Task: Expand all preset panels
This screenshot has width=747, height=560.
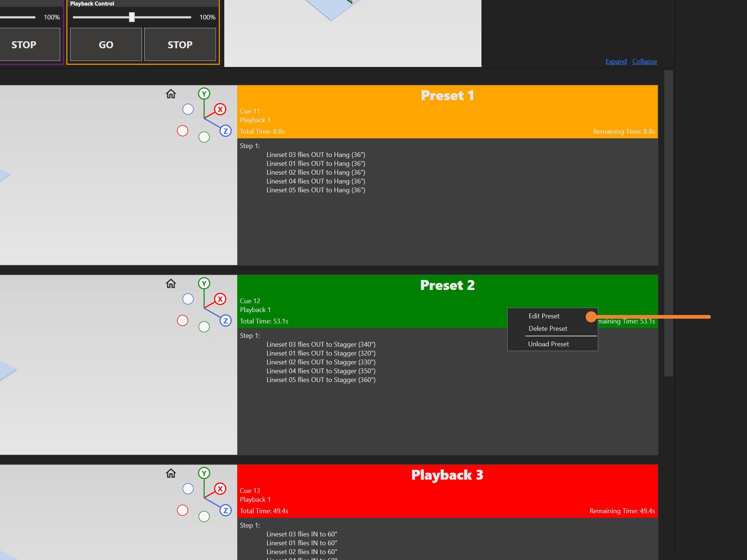Action: click(616, 61)
